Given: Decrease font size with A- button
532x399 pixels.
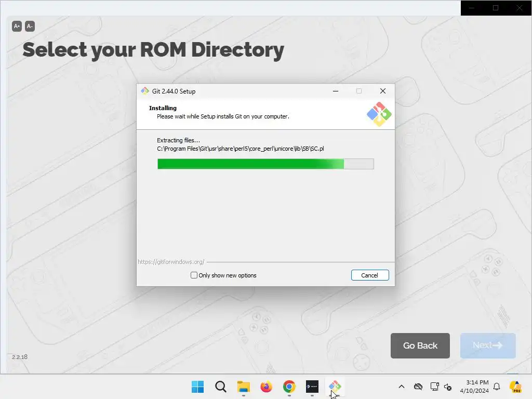Looking at the screenshot, I should tap(30, 26).
